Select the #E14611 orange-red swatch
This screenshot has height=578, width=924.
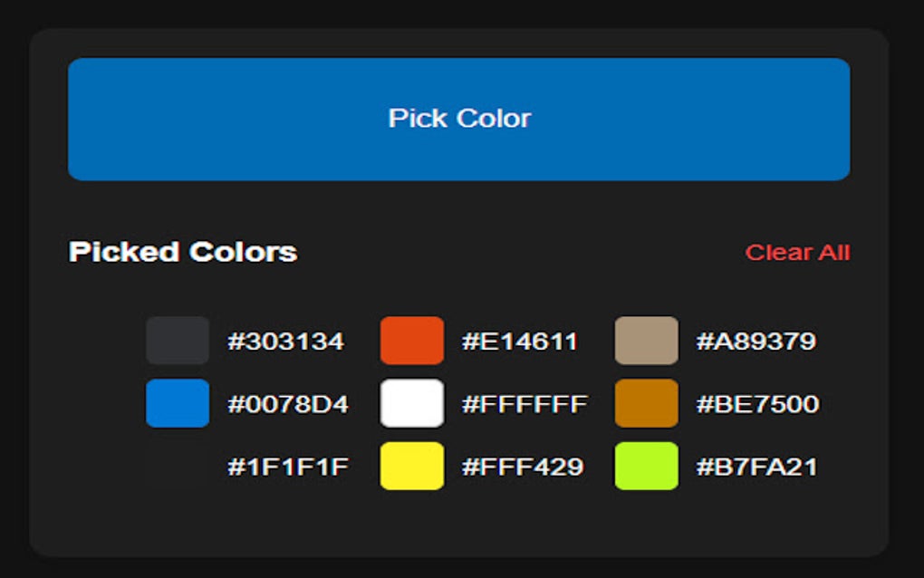tap(412, 342)
